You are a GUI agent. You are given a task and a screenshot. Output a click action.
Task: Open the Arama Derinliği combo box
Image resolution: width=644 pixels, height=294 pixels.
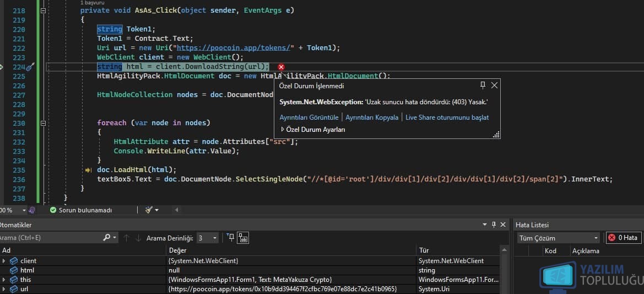[x=207, y=238]
